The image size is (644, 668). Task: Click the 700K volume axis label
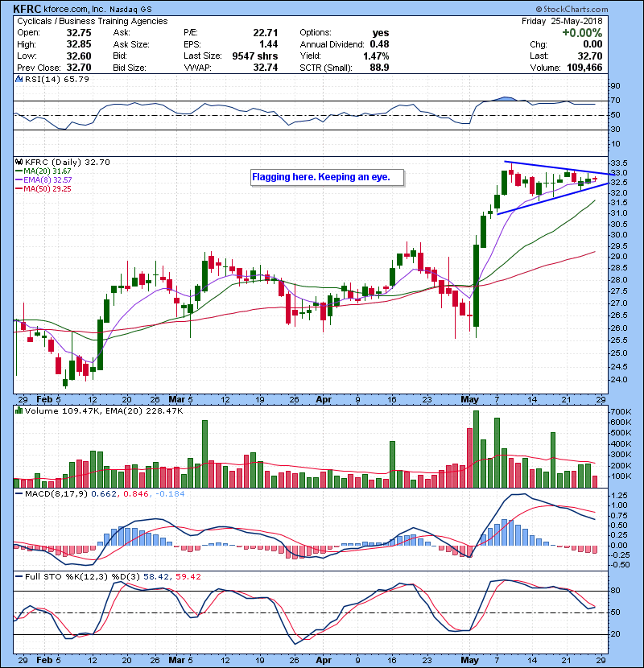point(621,412)
